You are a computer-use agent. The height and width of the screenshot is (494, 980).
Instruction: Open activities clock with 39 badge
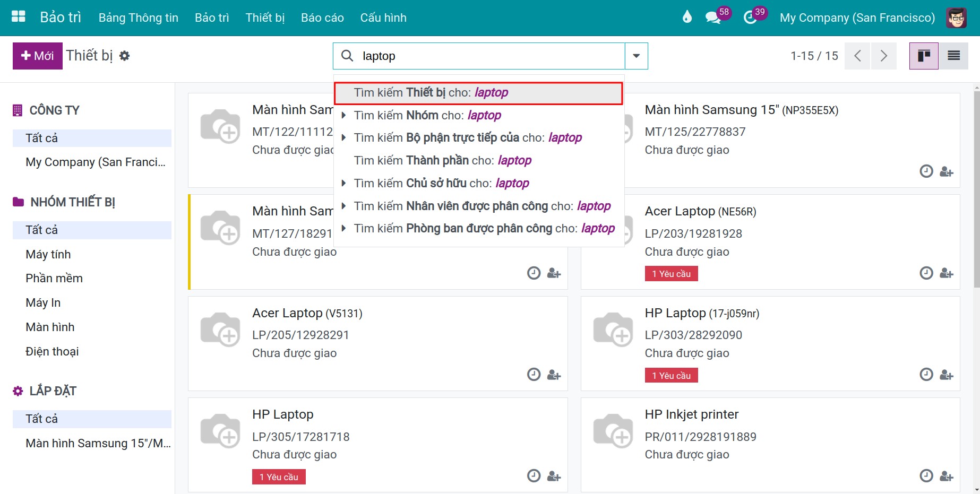tap(750, 18)
